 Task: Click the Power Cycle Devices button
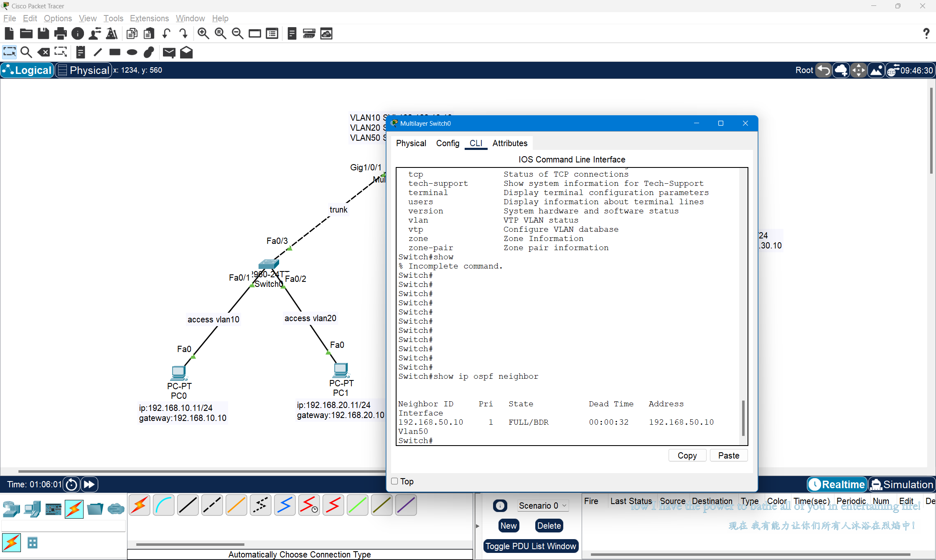71,484
